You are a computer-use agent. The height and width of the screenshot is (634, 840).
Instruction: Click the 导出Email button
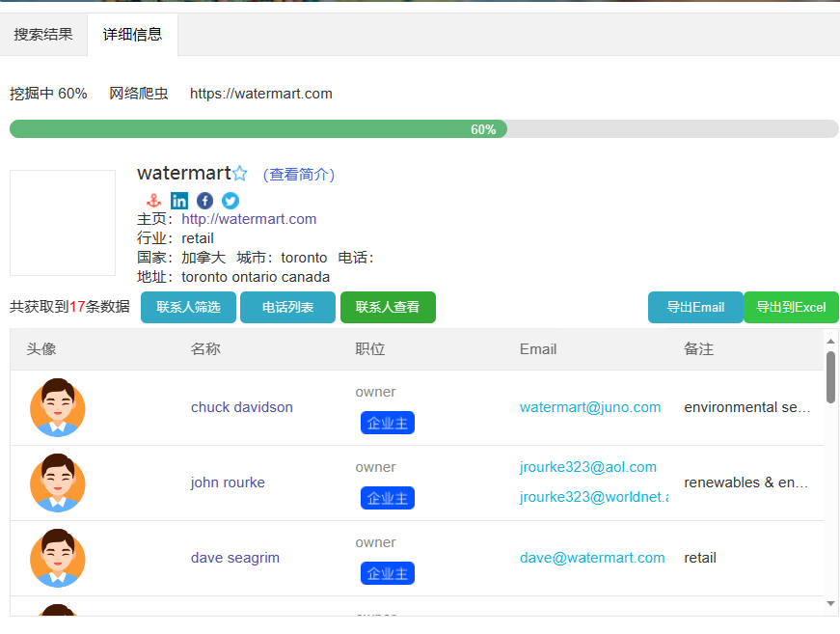pos(695,307)
